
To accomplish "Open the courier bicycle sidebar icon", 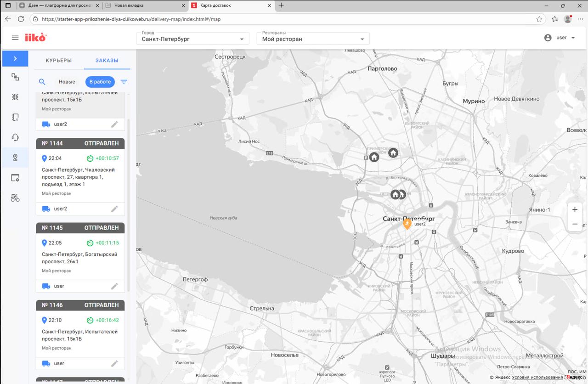I will pyautogui.click(x=15, y=198).
